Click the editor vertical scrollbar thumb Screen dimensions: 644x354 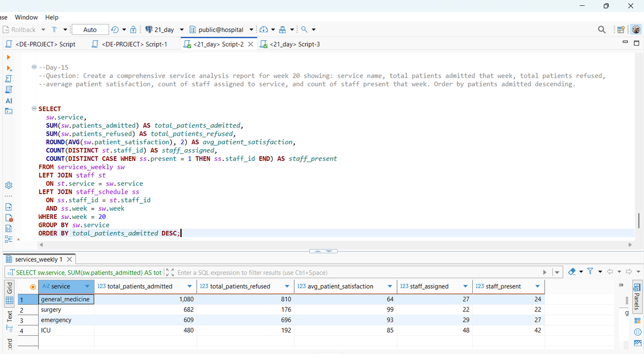[x=638, y=220]
